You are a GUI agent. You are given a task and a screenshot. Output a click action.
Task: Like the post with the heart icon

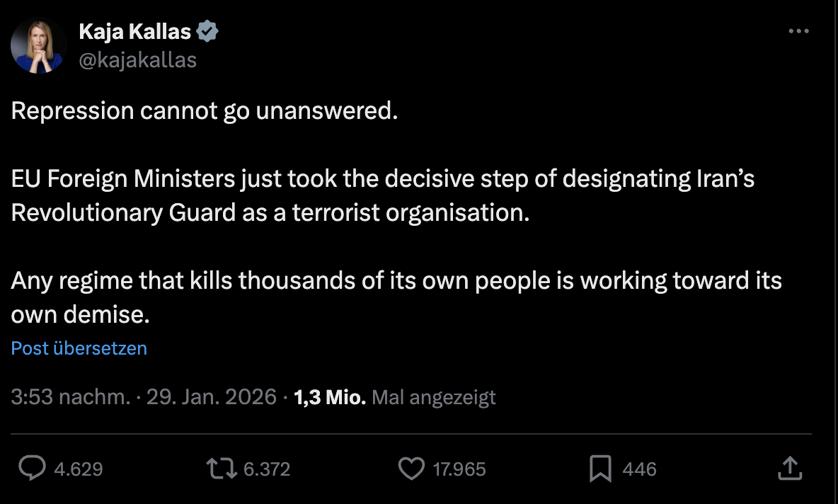point(411,469)
